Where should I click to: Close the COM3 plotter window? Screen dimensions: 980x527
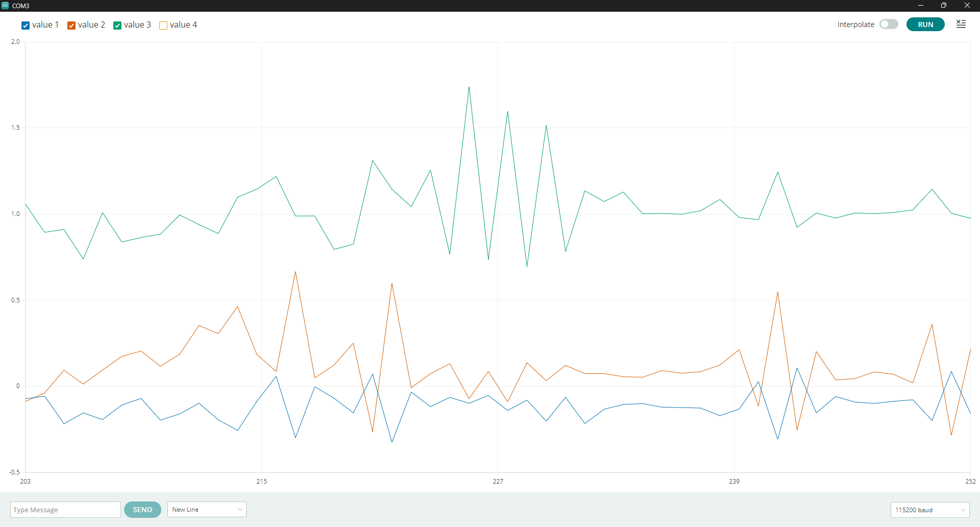point(967,6)
